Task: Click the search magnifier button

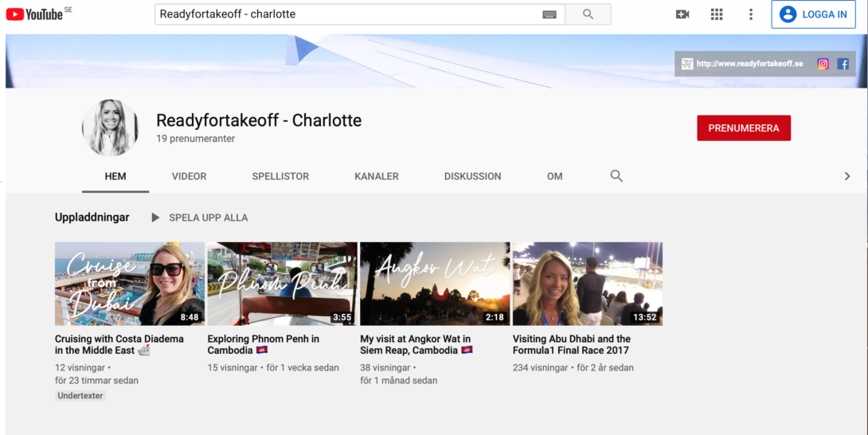Action: point(588,14)
